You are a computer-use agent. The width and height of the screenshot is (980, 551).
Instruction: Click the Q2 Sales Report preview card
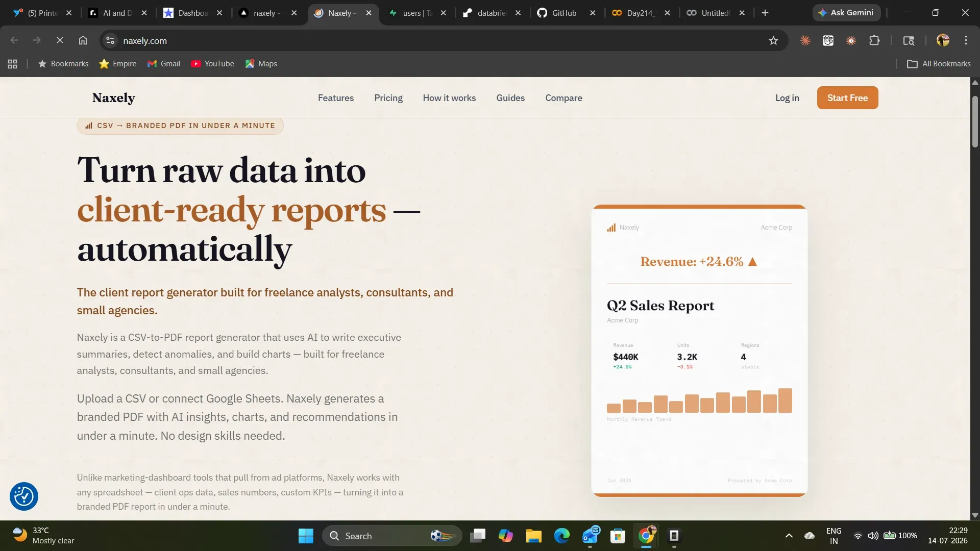click(699, 350)
